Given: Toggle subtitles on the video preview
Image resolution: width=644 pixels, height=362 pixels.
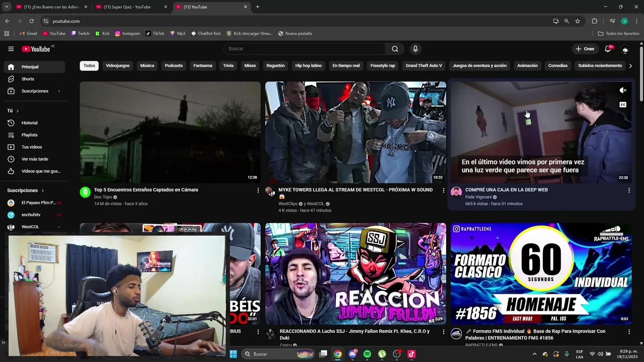Looking at the screenshot, I should pos(623,105).
